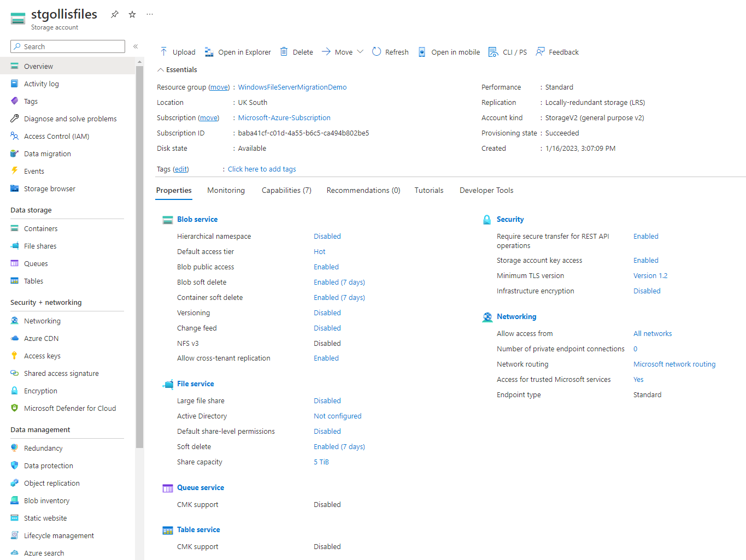Refresh the storage account overview
746x560 pixels.
(x=390, y=52)
